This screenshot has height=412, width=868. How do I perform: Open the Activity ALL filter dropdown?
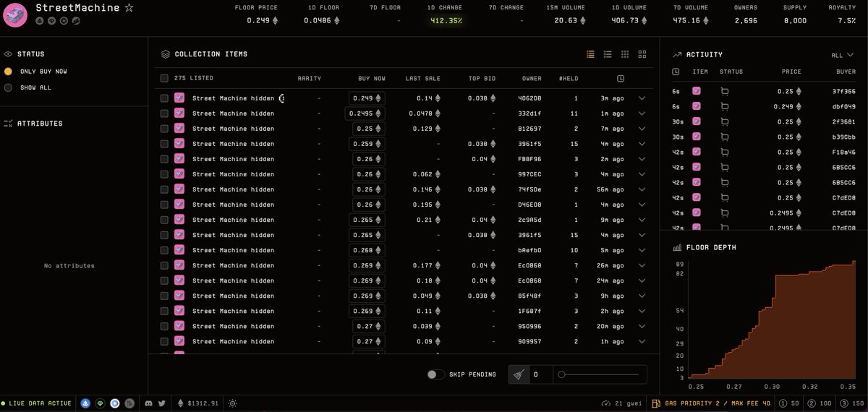(x=843, y=55)
